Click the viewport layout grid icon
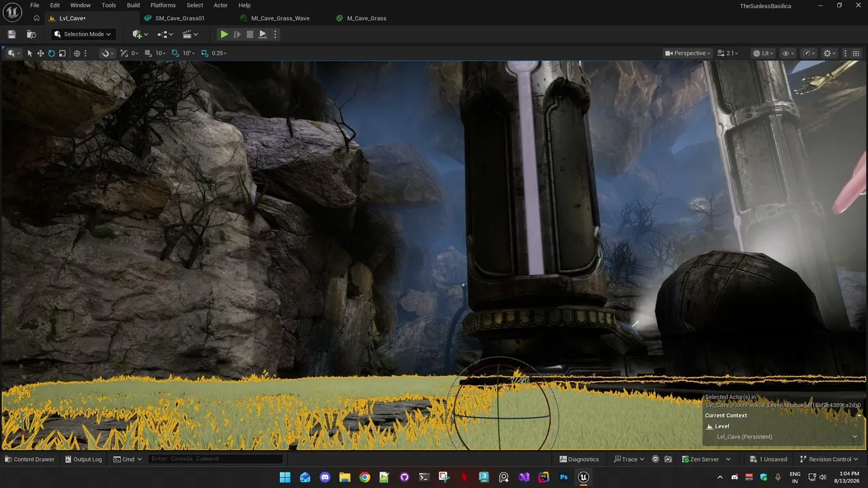Image resolution: width=868 pixels, height=488 pixels. pos(856,53)
